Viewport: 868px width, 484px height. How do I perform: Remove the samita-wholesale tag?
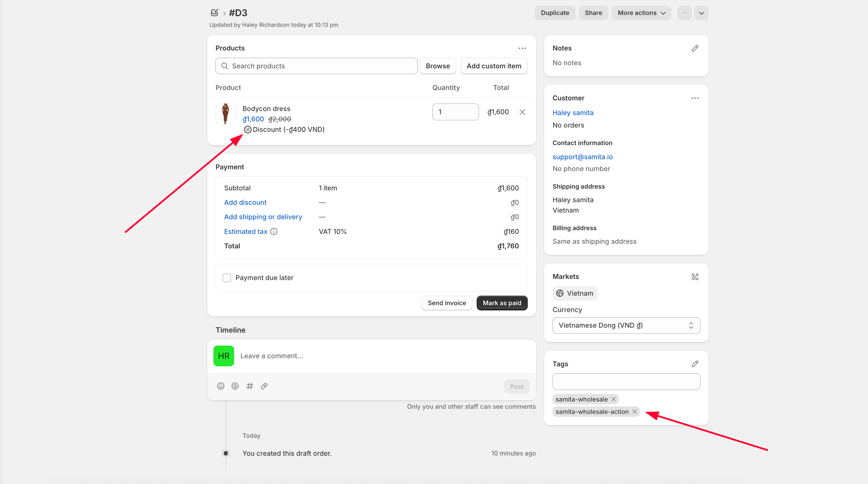tap(613, 399)
